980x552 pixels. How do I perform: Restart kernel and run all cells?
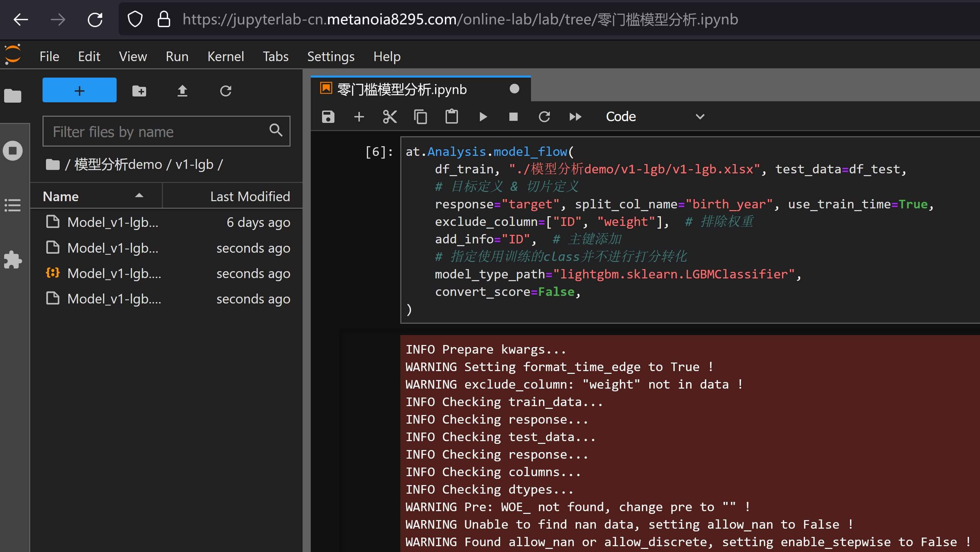coord(575,116)
